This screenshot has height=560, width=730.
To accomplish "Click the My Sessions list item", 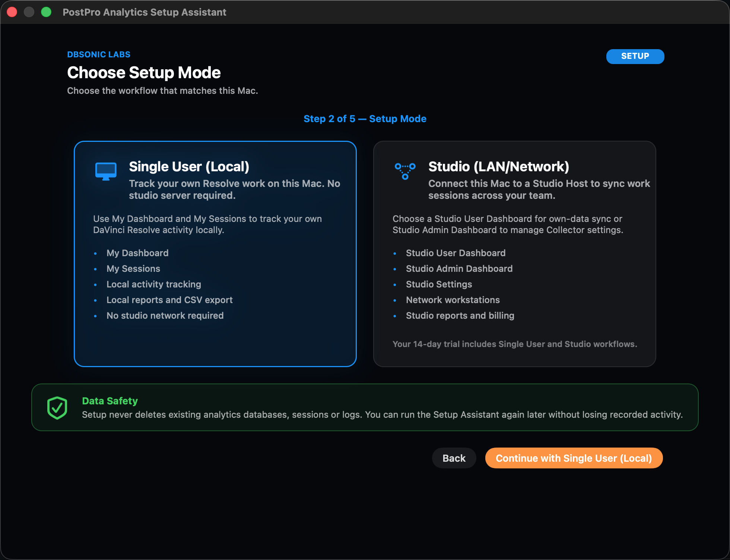I will [x=133, y=269].
